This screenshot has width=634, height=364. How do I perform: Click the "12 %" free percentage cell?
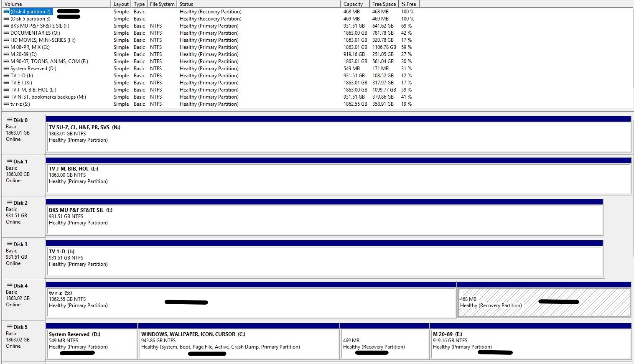[x=406, y=76]
